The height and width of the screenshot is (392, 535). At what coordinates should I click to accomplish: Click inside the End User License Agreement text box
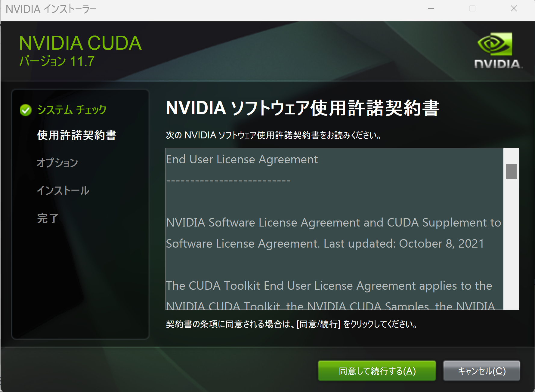coord(334,229)
